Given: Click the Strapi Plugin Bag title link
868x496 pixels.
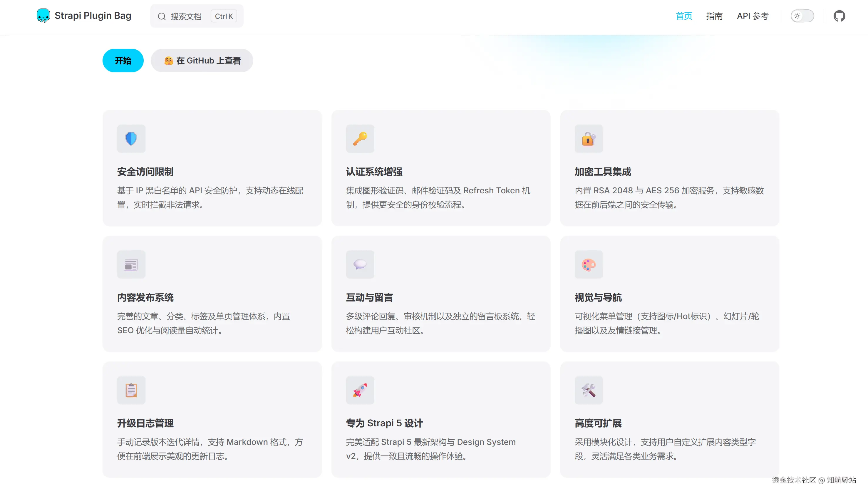Looking at the screenshot, I should tap(93, 16).
